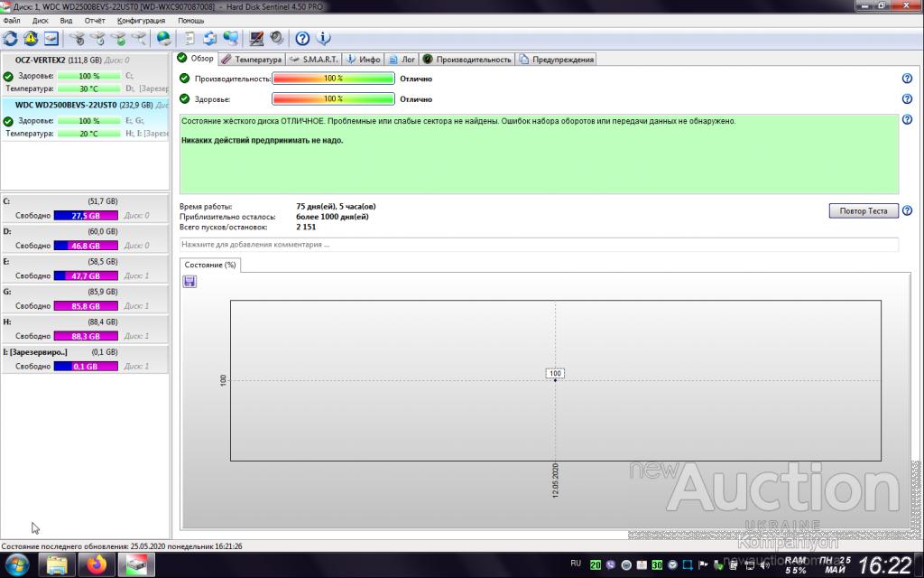Select the OCZ-VERTEX2 disk entry
This screenshot has height=578, width=924.
(x=84, y=74)
